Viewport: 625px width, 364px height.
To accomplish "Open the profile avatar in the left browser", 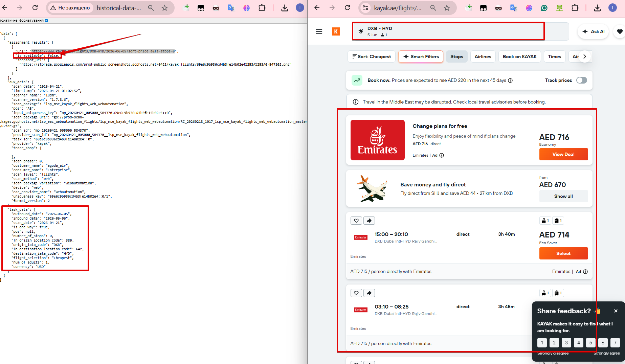I will pos(300,8).
